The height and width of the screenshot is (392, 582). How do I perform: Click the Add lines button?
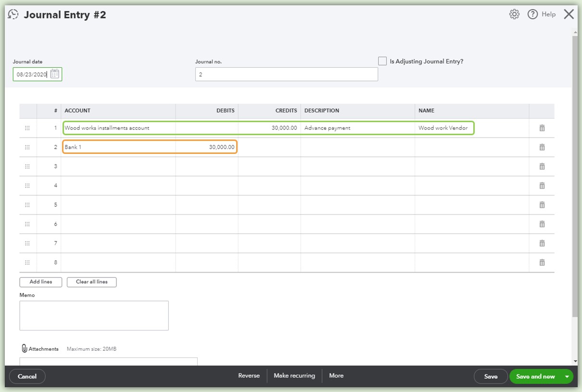coord(41,282)
